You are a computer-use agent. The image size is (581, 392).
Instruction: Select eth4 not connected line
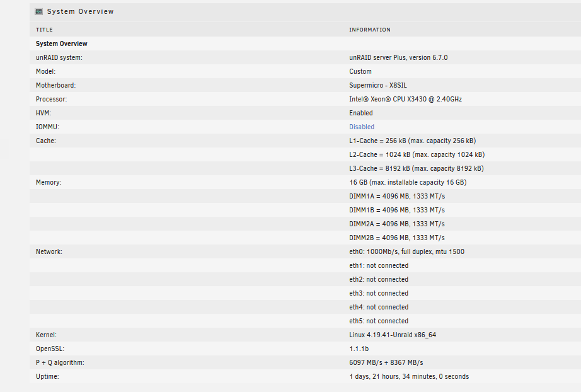[x=379, y=307]
